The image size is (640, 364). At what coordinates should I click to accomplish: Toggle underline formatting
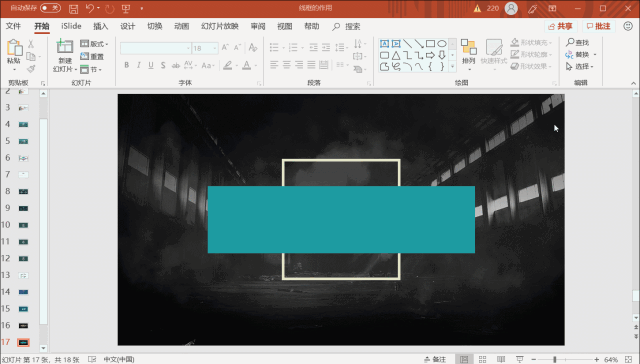(x=151, y=65)
